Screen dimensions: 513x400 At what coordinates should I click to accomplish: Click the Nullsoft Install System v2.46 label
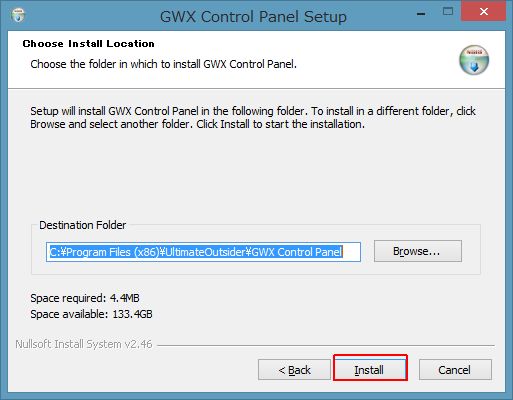pos(84,344)
